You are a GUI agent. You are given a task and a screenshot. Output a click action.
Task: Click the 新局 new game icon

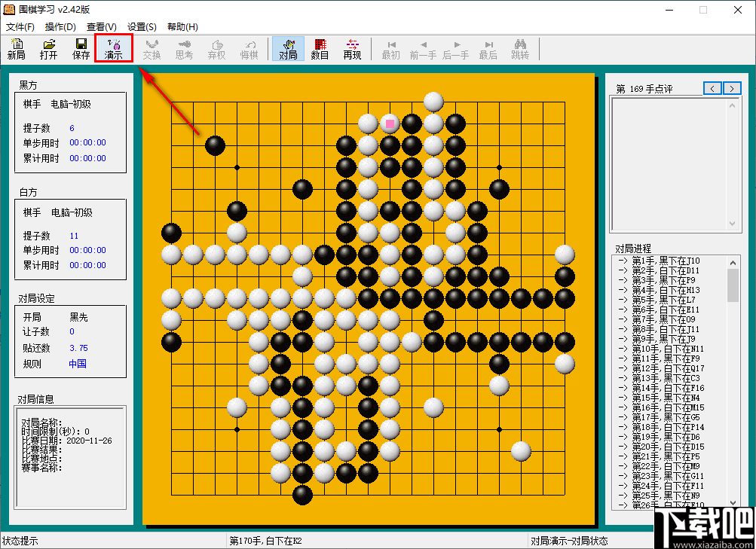click(x=16, y=50)
